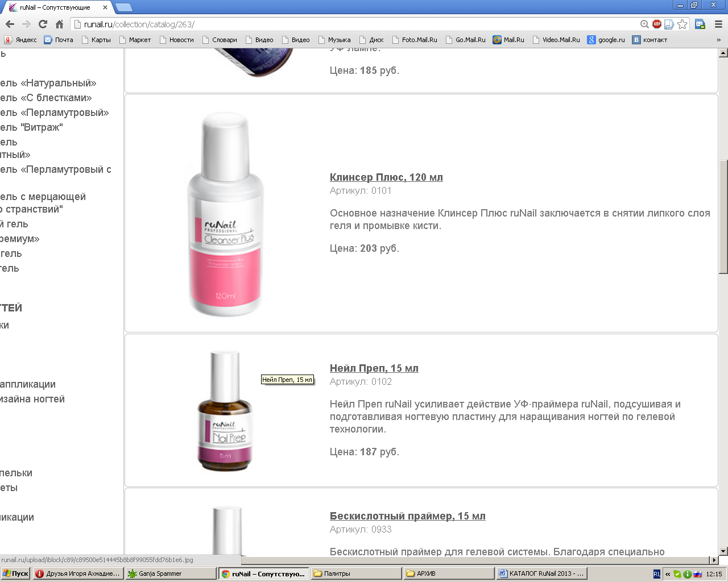Switch to Палитры folder in taskbar
The width and height of the screenshot is (728, 582).
point(355,573)
